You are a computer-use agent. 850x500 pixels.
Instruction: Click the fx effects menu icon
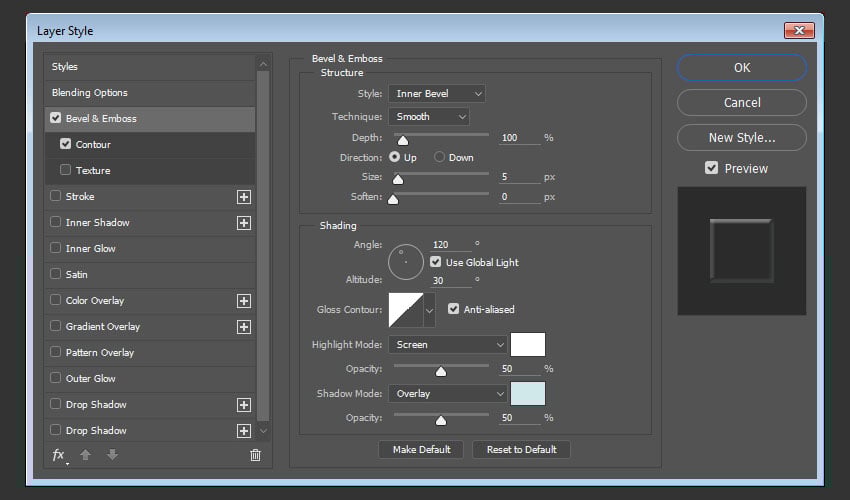59,455
